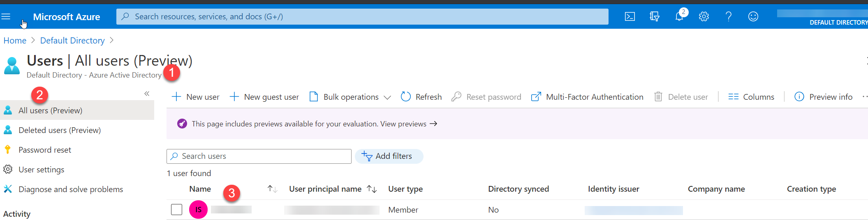Click the help question mark icon

click(x=728, y=16)
